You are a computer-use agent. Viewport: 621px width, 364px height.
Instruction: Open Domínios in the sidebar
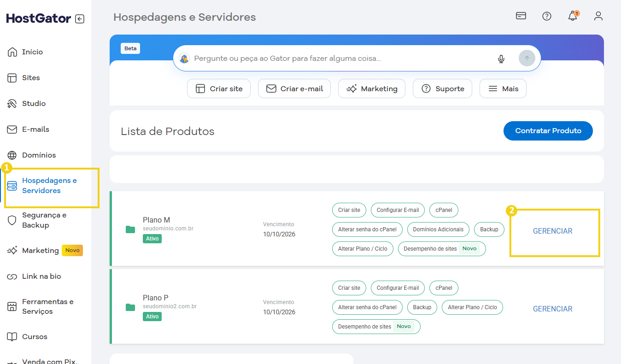pyautogui.click(x=39, y=155)
